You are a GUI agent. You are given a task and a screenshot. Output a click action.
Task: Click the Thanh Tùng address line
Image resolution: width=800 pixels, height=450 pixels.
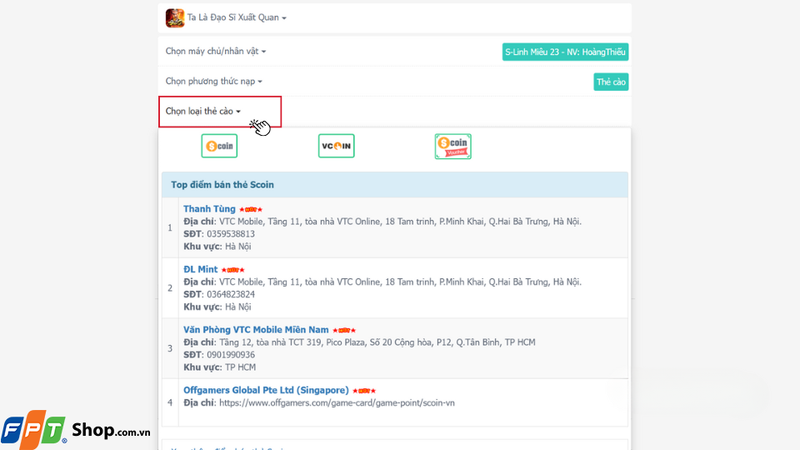[x=382, y=221]
